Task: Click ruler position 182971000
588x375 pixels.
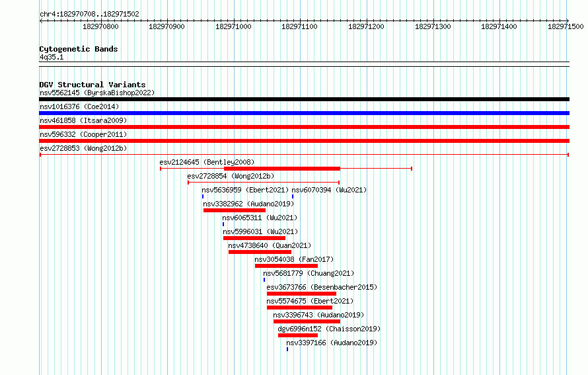Action: coord(233,26)
